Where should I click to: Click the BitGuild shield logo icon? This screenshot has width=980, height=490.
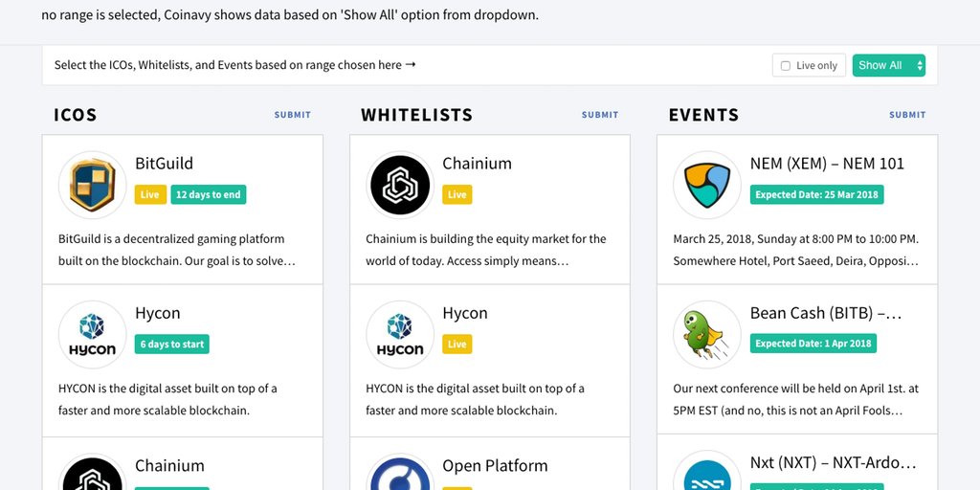click(93, 185)
